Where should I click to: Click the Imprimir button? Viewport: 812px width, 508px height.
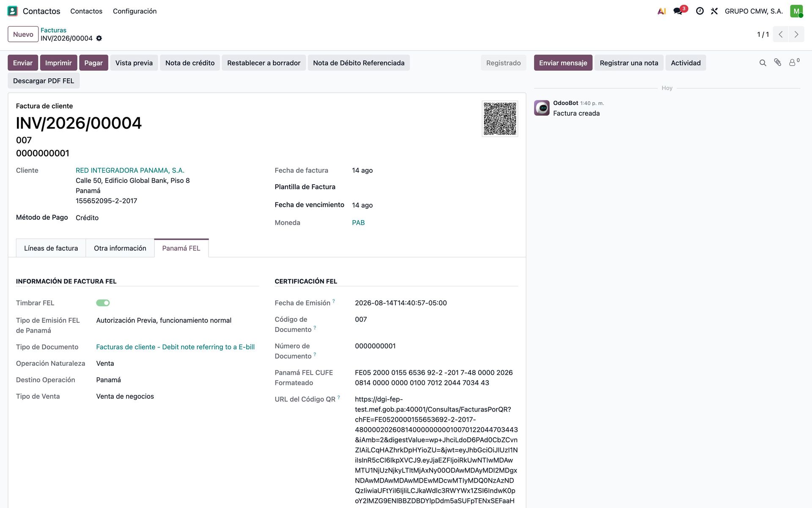[58, 63]
